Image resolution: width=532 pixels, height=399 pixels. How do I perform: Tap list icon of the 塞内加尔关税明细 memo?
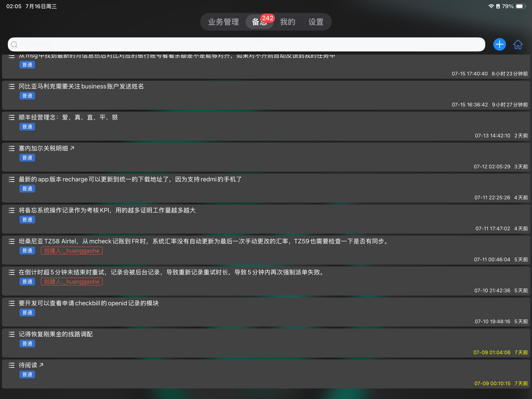coord(11,148)
